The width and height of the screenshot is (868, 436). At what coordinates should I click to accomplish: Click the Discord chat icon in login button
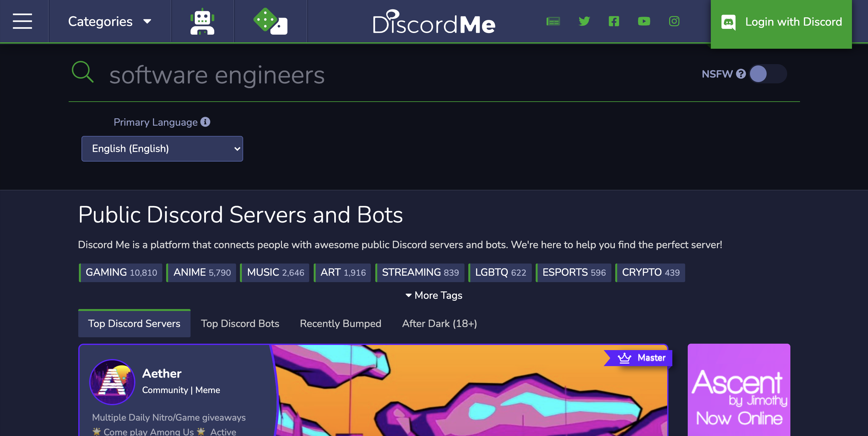[x=728, y=22]
